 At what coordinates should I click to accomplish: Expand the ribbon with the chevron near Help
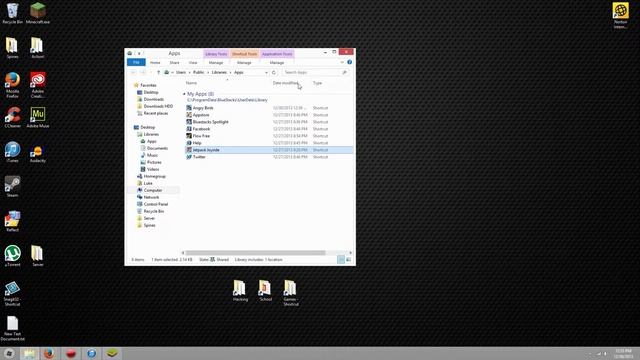(342, 62)
